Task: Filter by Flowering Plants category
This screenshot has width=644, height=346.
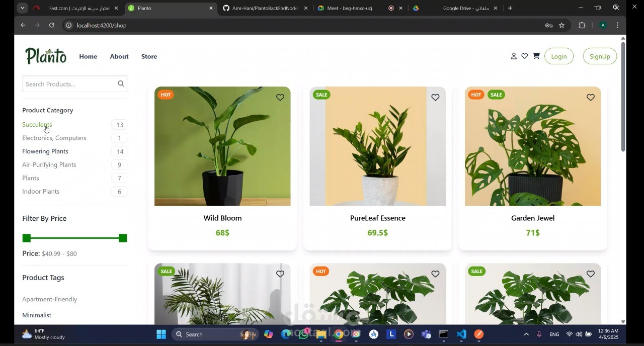Action: coord(45,151)
